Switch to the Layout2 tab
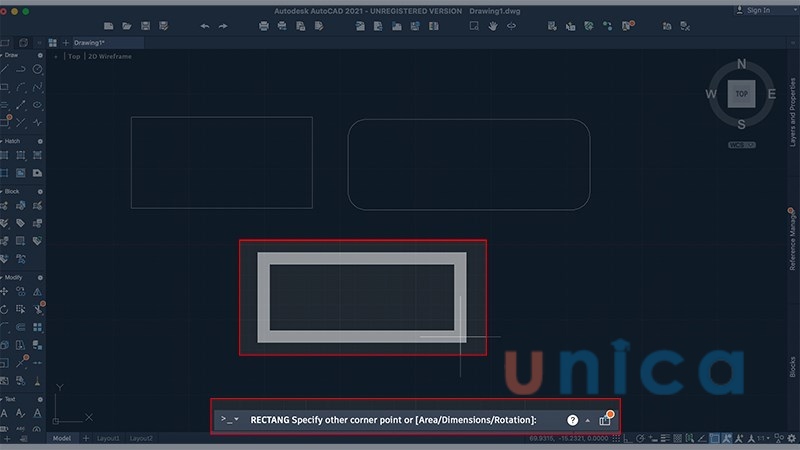Viewport: 800px width, 450px height. point(141,438)
